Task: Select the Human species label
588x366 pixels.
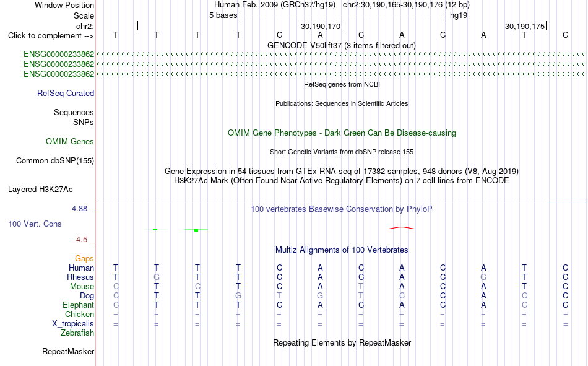Action: (81, 268)
